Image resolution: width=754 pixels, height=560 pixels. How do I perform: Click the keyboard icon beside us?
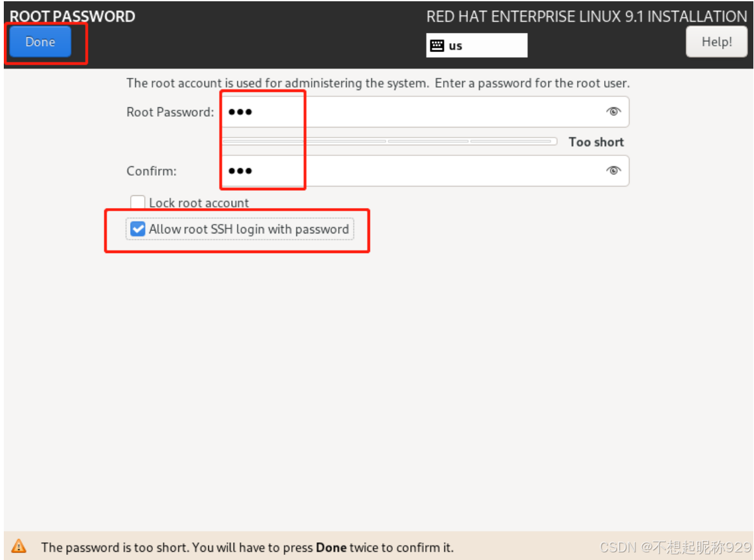[437, 46]
